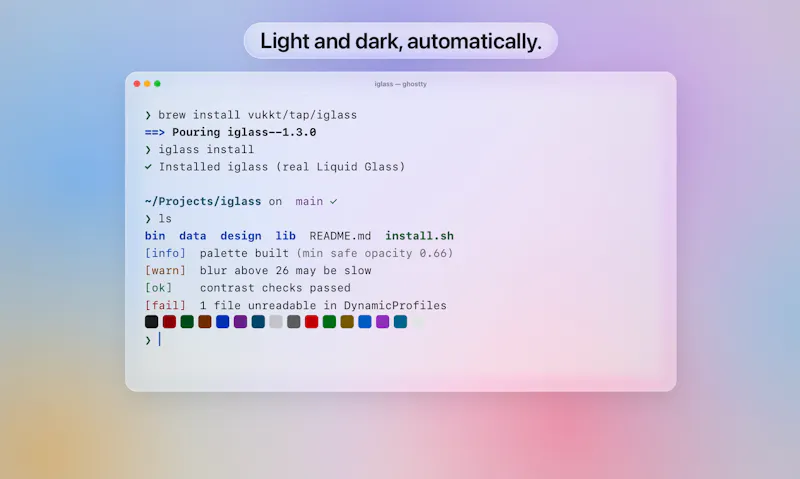Choose the olive yellow palette swatch
The image size is (800, 479).
(347, 322)
